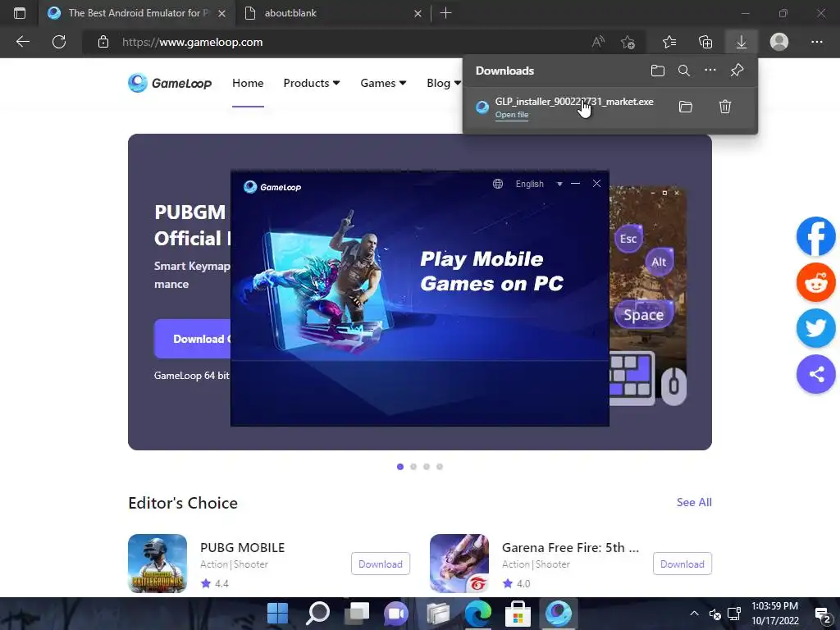This screenshot has width=840, height=630.
Task: Open Edge Settings and more menu
Action: tap(816, 42)
